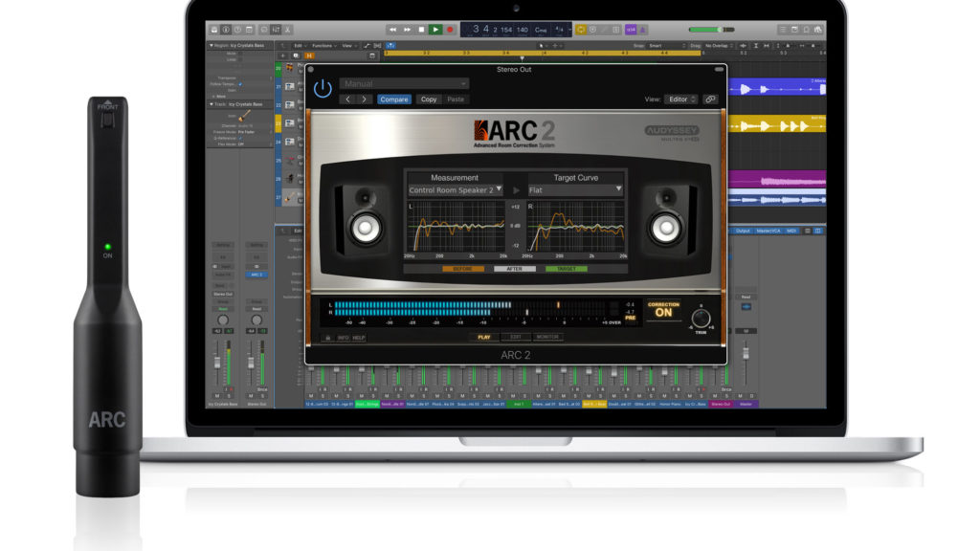
Task: Toggle the Mixer icon in control bar
Action: 276,30
